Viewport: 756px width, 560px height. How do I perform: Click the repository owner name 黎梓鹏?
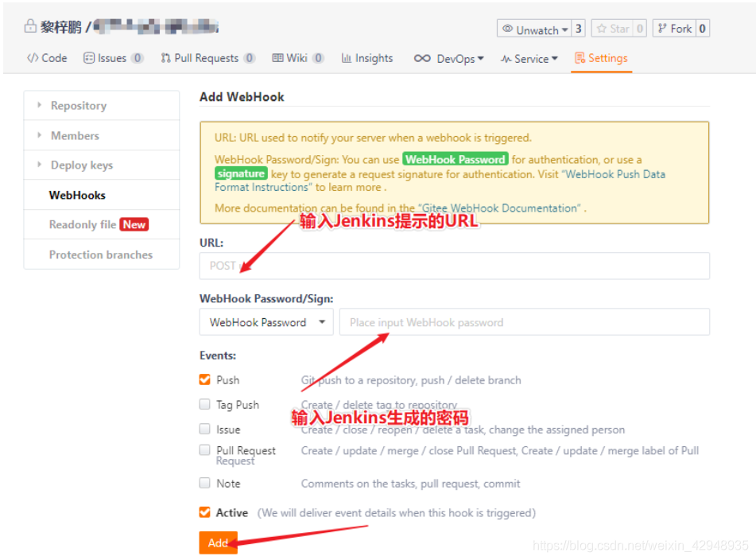tap(60, 27)
